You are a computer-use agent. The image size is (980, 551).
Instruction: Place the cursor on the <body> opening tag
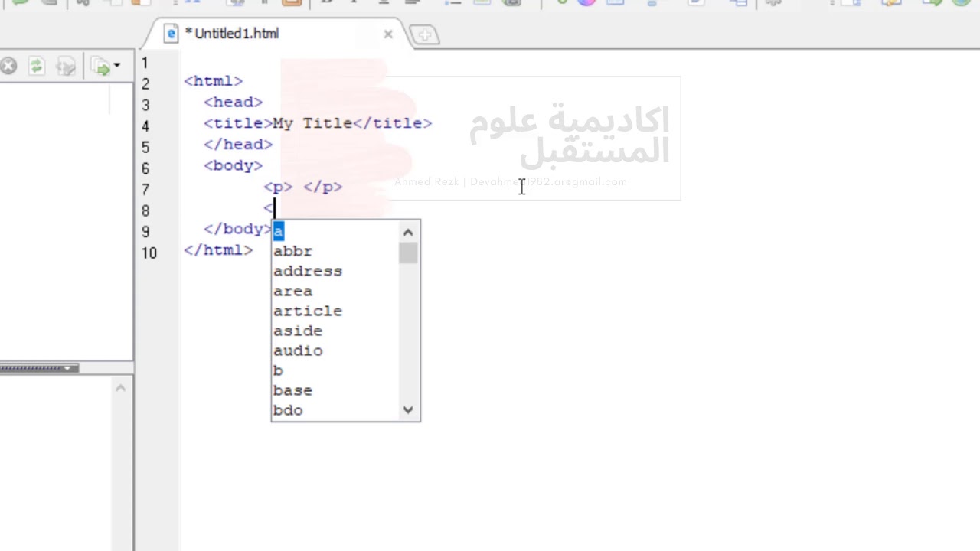point(233,165)
